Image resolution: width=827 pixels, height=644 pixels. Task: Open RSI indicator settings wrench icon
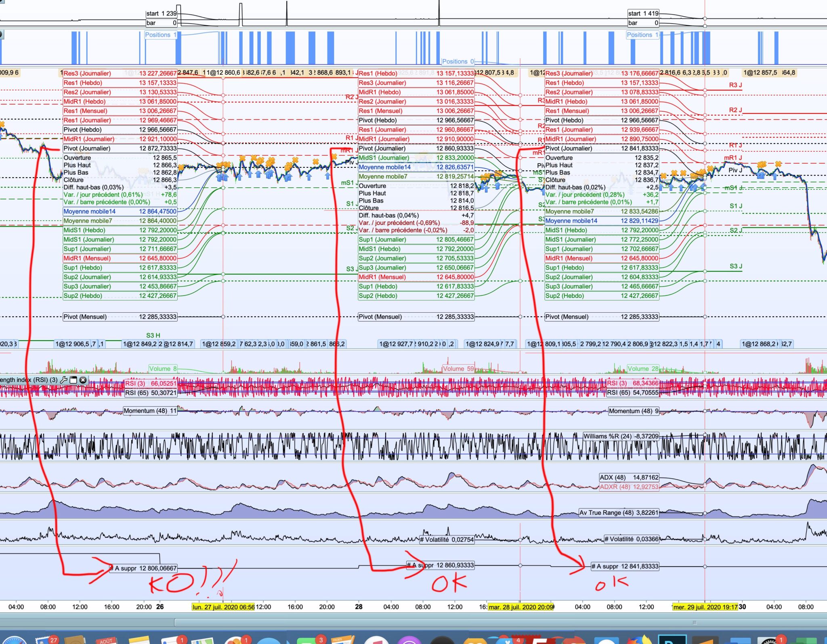tap(63, 380)
